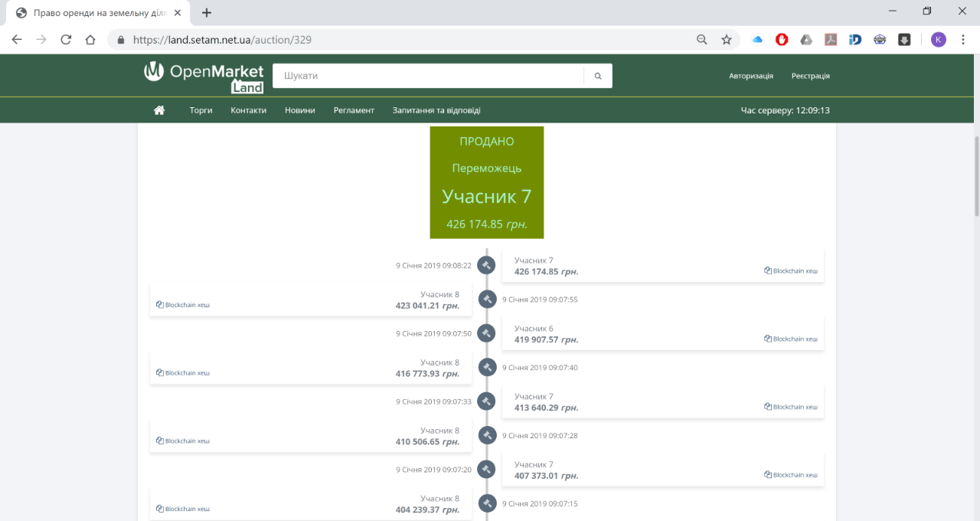The height and width of the screenshot is (521, 980).
Task: Click gavel icon beside 09:07:55 timestamp
Action: (488, 300)
